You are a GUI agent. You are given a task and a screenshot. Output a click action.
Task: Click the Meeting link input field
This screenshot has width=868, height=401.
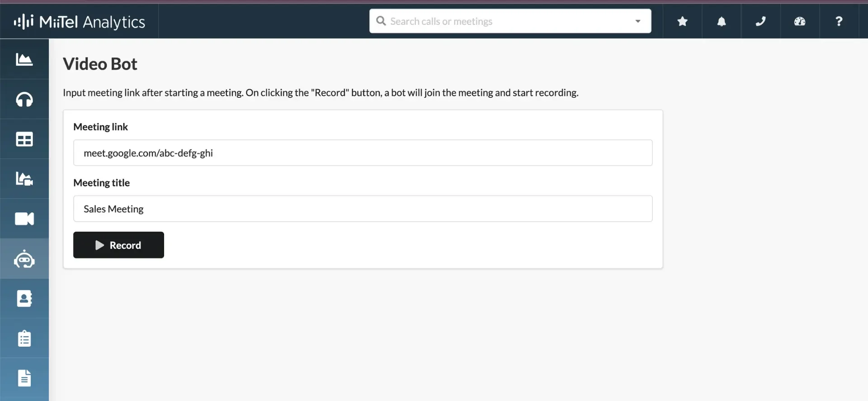tap(363, 153)
